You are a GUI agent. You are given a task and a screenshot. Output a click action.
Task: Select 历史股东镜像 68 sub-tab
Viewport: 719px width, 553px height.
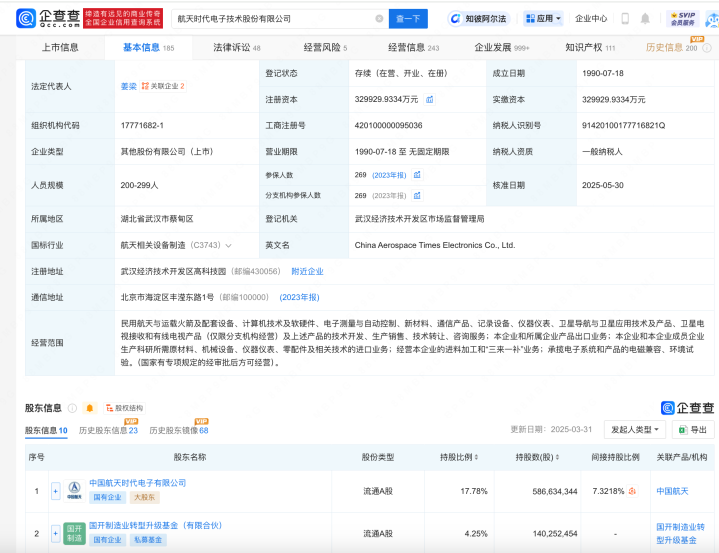click(179, 430)
